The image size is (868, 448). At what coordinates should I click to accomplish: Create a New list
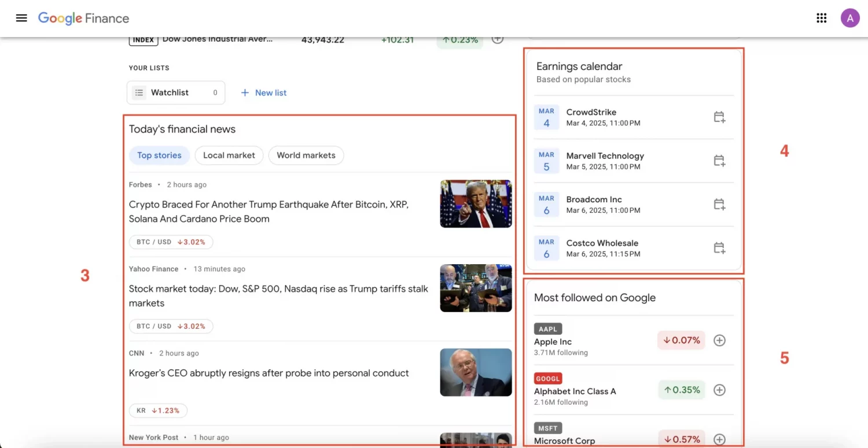click(x=263, y=92)
